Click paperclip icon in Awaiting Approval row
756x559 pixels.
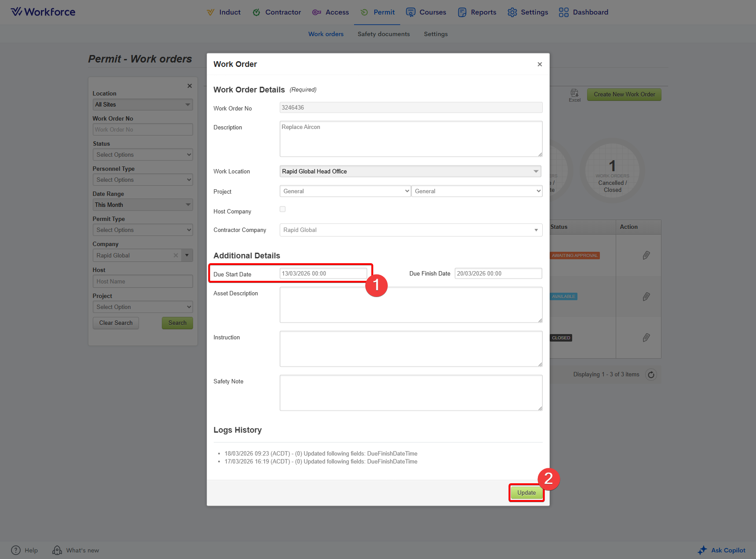(646, 255)
